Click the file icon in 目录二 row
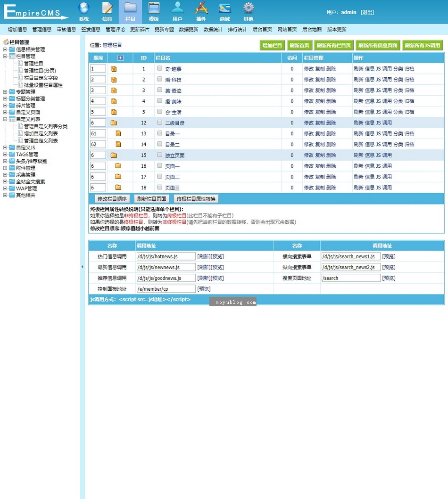Image resolution: width=448 pixels, height=499 pixels. point(118,144)
